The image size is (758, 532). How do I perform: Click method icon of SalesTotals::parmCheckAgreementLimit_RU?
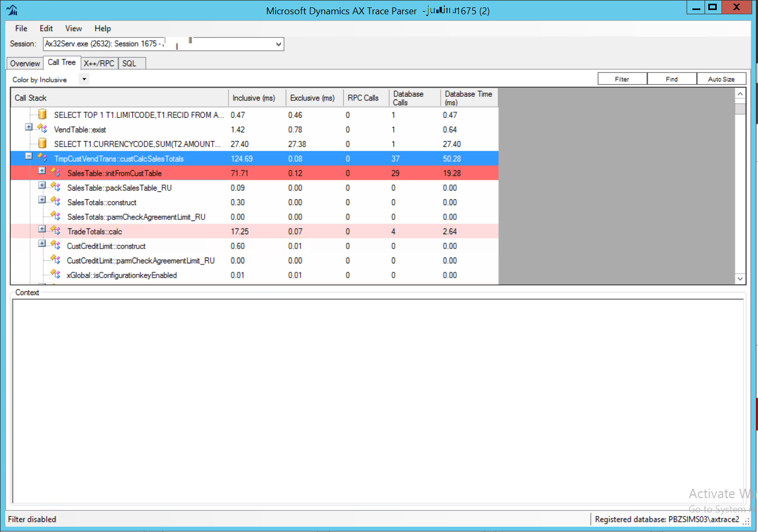(56, 216)
